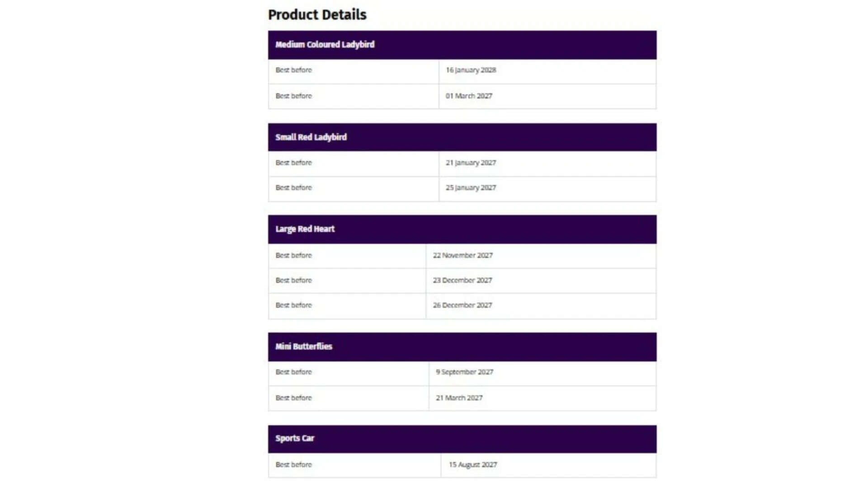Viewport: 868px width, 488px height.
Task: Click the Product Details heading
Action: (317, 14)
